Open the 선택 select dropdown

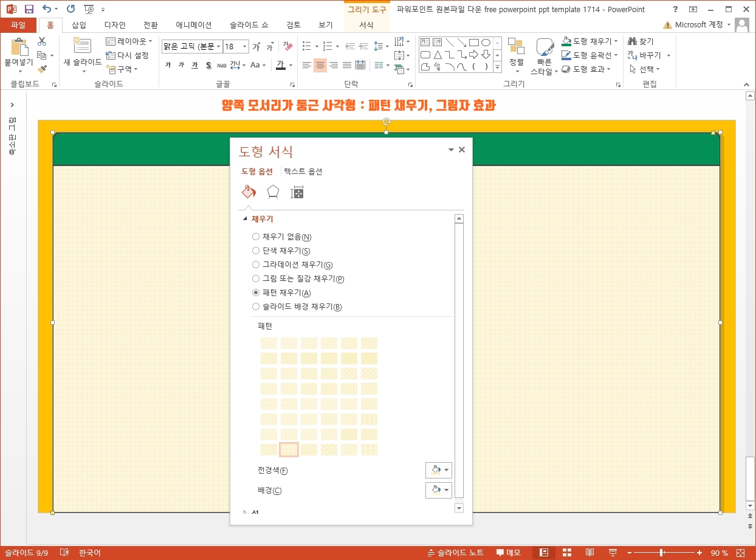pos(644,69)
